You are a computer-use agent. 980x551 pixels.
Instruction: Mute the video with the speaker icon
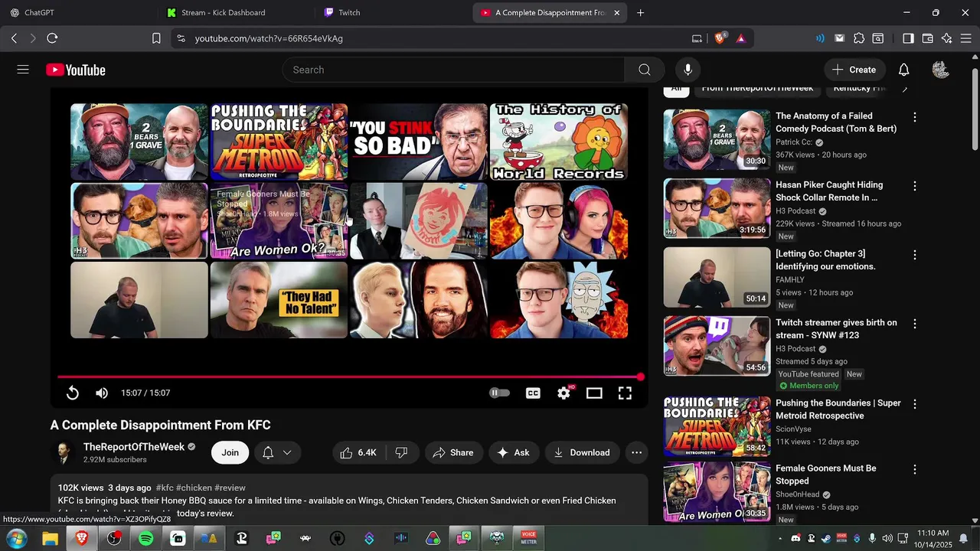point(102,393)
